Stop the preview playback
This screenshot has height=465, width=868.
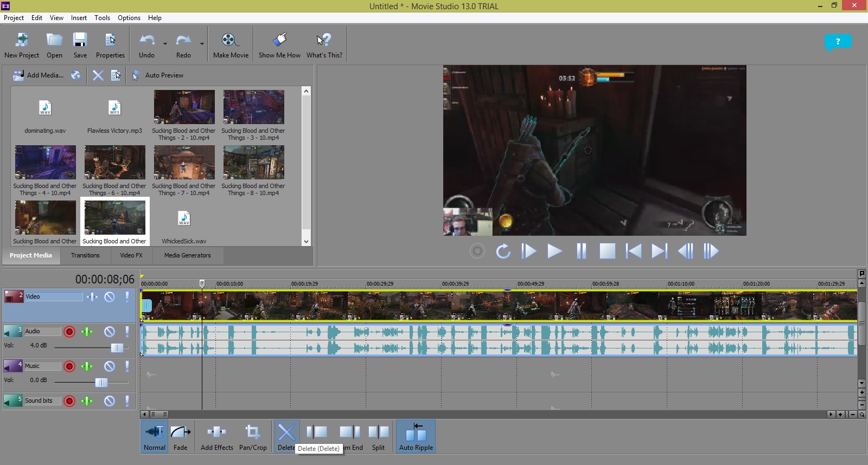pos(607,251)
